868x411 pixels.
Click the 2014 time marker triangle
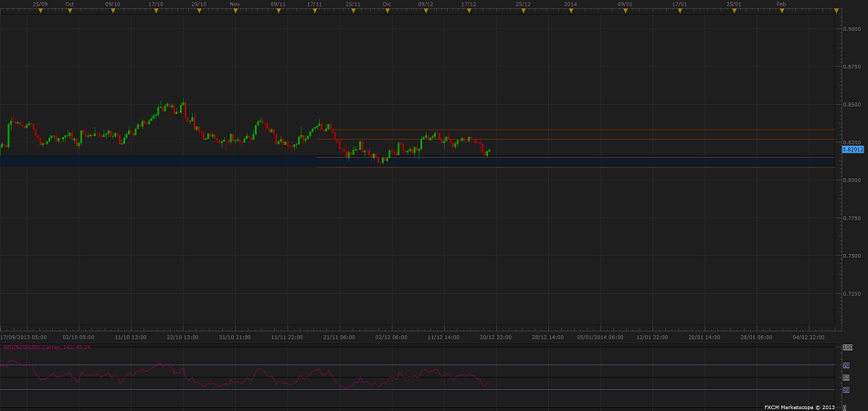tap(571, 11)
